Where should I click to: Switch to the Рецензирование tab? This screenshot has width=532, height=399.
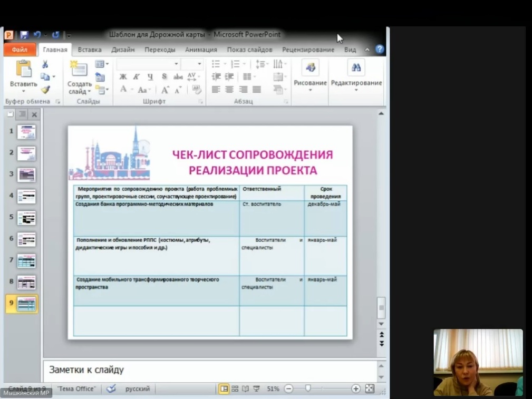tap(308, 50)
